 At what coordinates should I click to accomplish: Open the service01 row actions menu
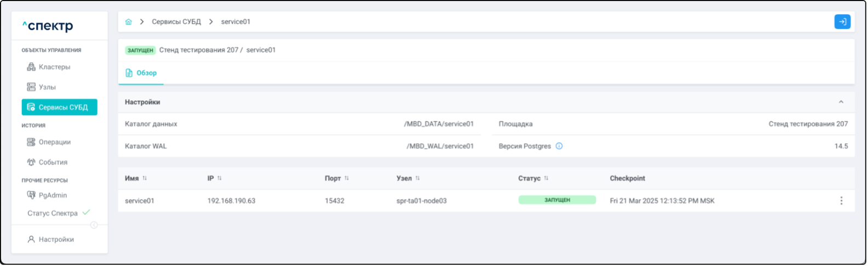(x=841, y=201)
